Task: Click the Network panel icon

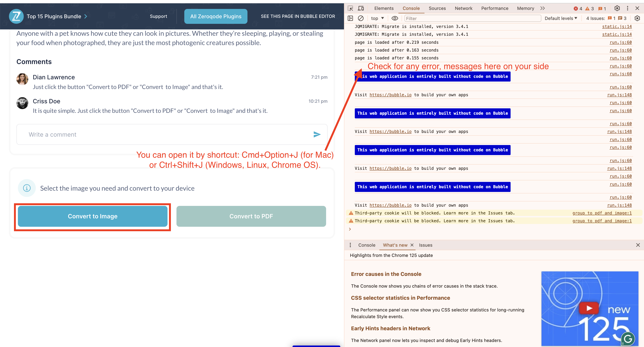Action: (464, 9)
